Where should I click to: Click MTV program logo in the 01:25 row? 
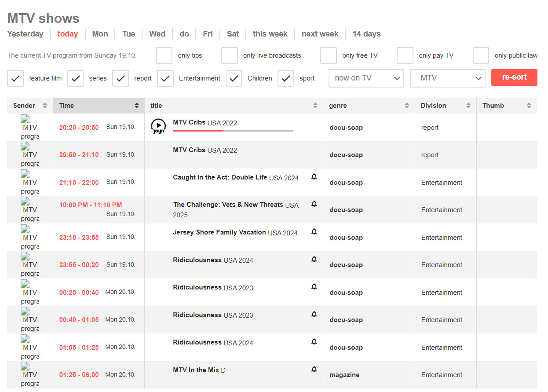[x=30, y=375]
